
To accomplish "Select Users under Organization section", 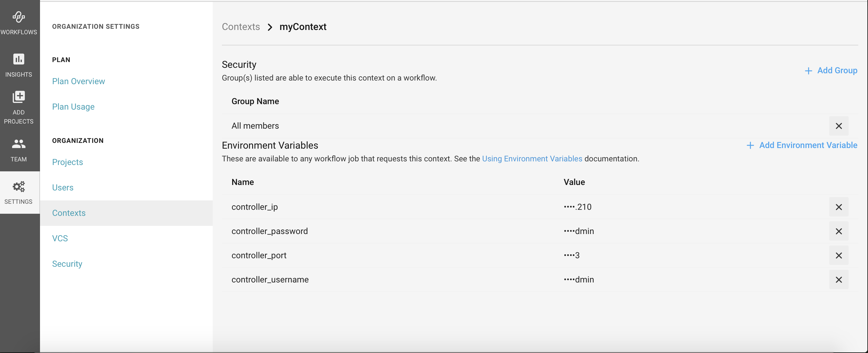I will pyautogui.click(x=62, y=187).
